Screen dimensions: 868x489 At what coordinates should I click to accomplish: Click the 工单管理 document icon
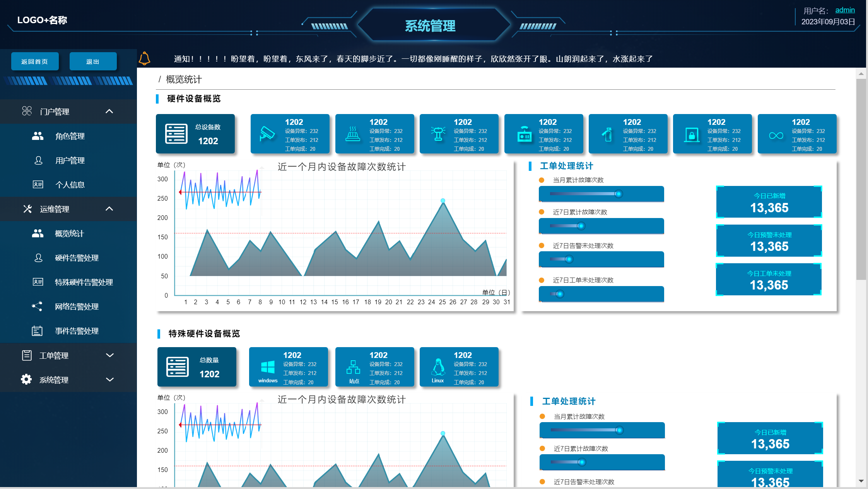click(x=27, y=355)
